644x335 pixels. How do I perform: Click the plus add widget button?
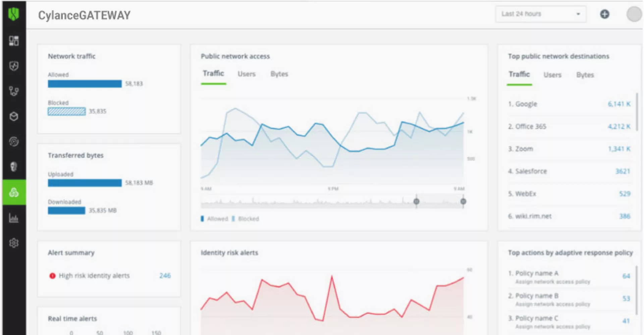point(604,14)
